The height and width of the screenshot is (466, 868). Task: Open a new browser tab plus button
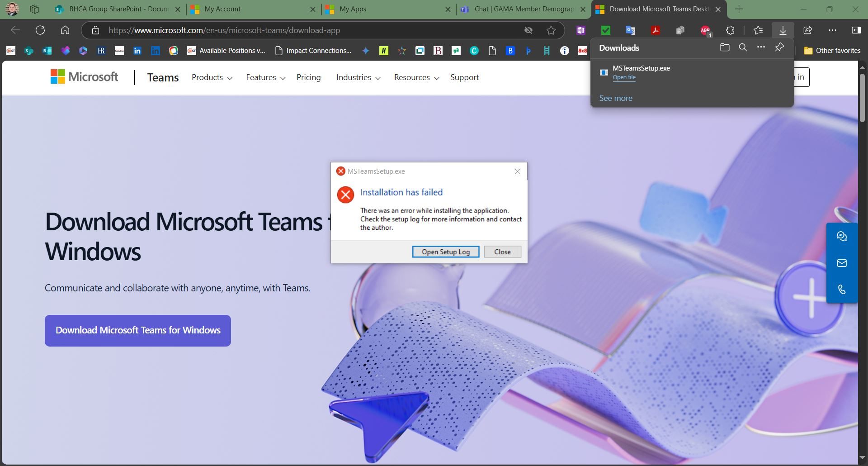[739, 9]
